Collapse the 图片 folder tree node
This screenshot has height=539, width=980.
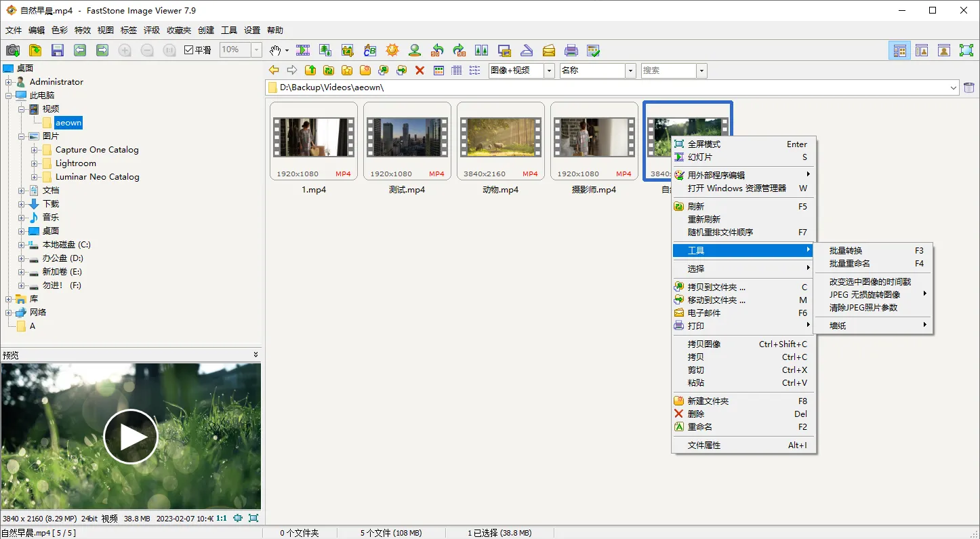point(22,136)
